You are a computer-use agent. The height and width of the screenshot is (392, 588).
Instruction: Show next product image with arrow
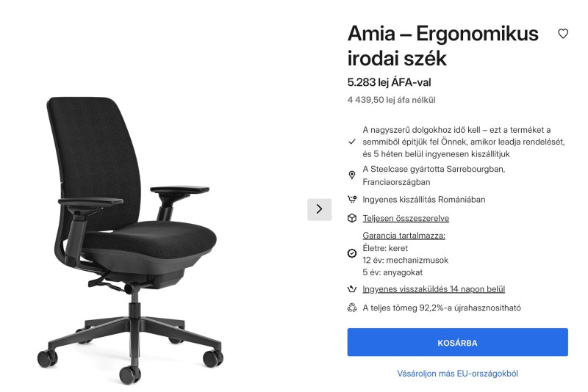[320, 209]
